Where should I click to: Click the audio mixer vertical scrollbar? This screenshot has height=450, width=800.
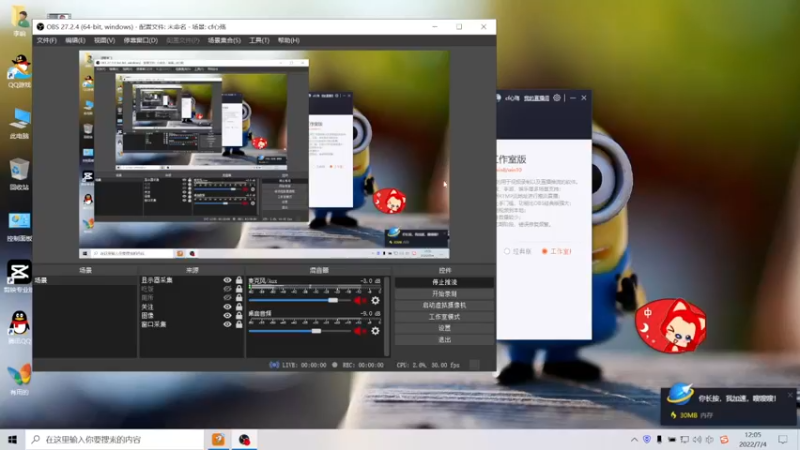[387, 316]
